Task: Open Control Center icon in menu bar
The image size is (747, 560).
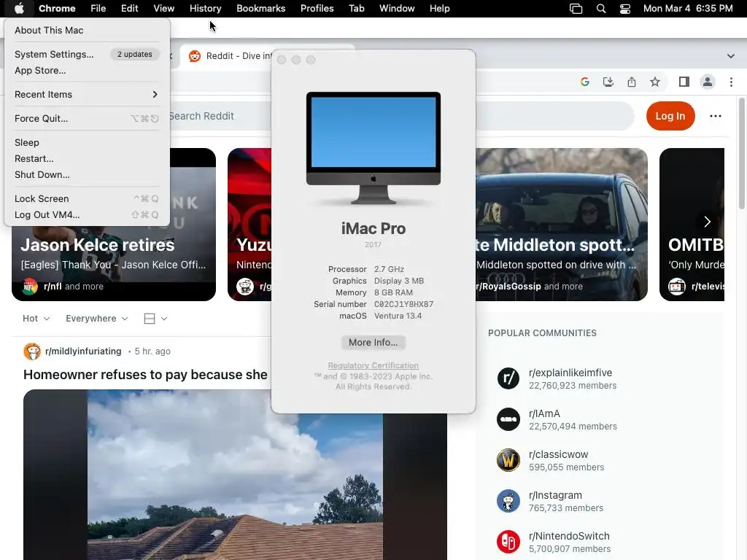Action: tap(625, 9)
